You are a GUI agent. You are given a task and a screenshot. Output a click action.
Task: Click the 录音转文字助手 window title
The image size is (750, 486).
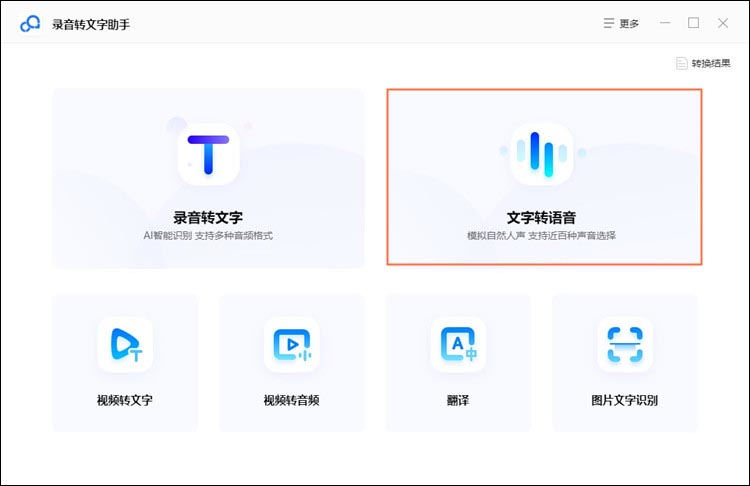[x=91, y=24]
